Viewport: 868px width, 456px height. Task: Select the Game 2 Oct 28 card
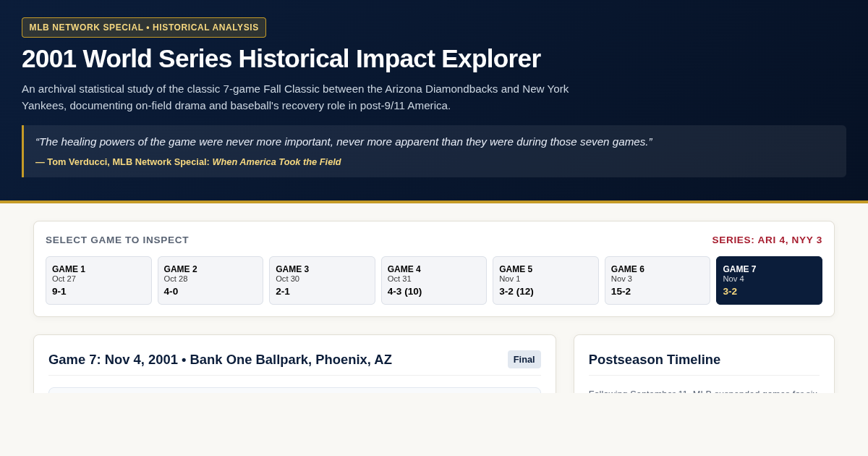coord(210,280)
